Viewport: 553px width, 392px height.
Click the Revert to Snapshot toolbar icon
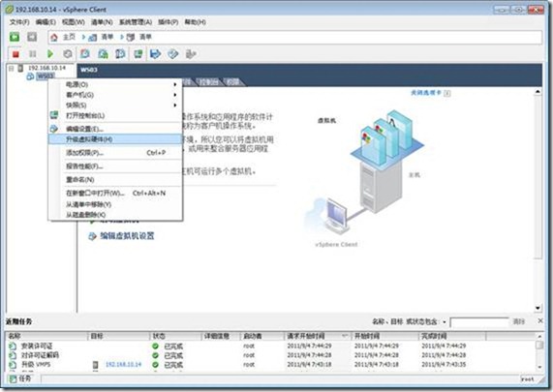click(103, 54)
